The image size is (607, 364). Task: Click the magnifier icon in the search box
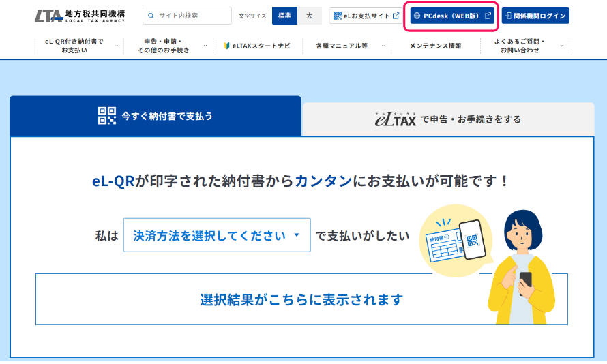pos(151,16)
